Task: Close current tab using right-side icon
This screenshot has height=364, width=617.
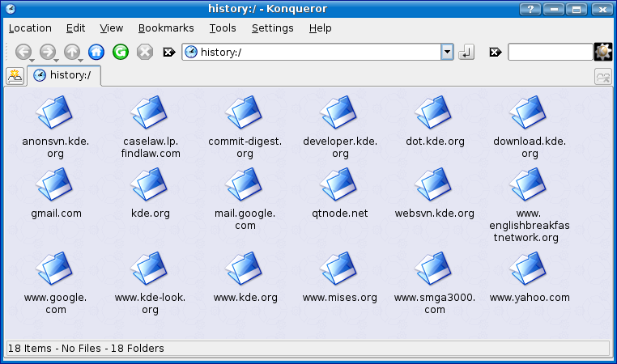Action: pos(603,77)
